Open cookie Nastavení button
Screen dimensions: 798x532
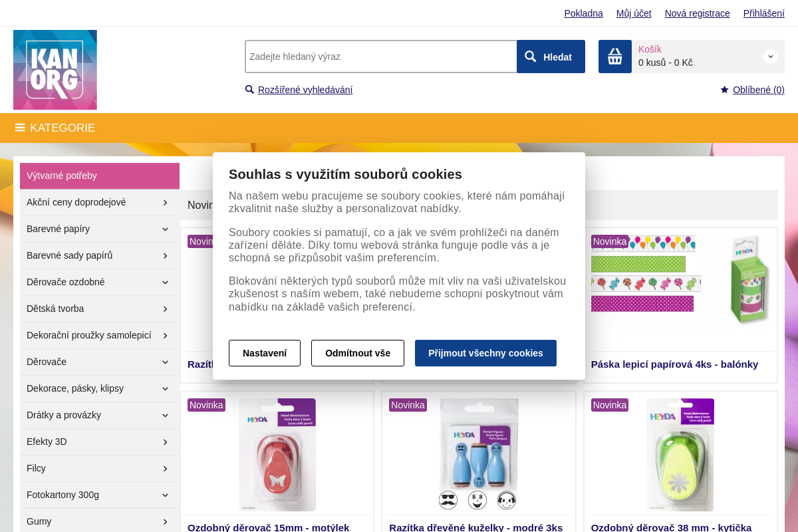pyautogui.click(x=265, y=353)
